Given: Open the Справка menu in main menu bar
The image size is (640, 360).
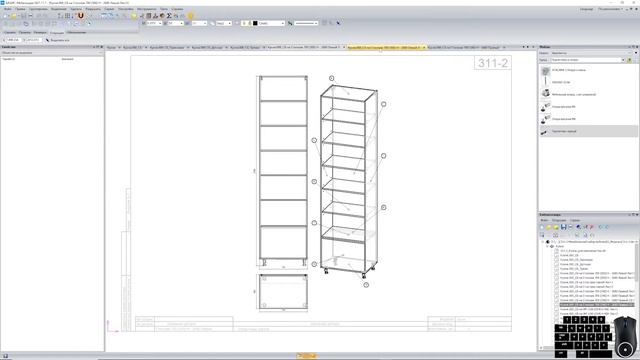Looking at the screenshot, I should coord(177,9).
